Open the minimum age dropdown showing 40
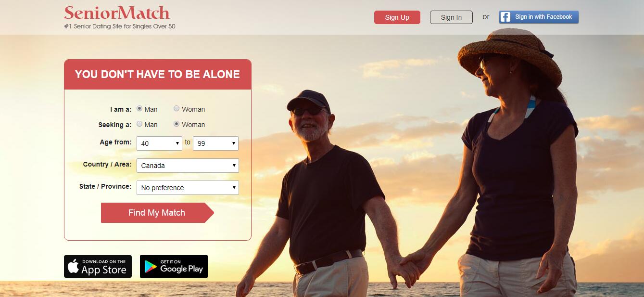Screen dimensions: 644x297 (x=159, y=143)
